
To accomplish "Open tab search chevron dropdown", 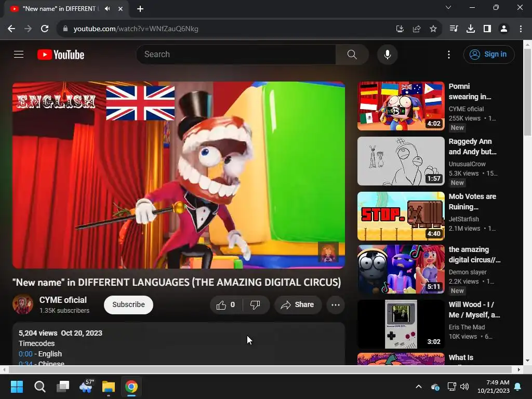I will (x=448, y=7).
